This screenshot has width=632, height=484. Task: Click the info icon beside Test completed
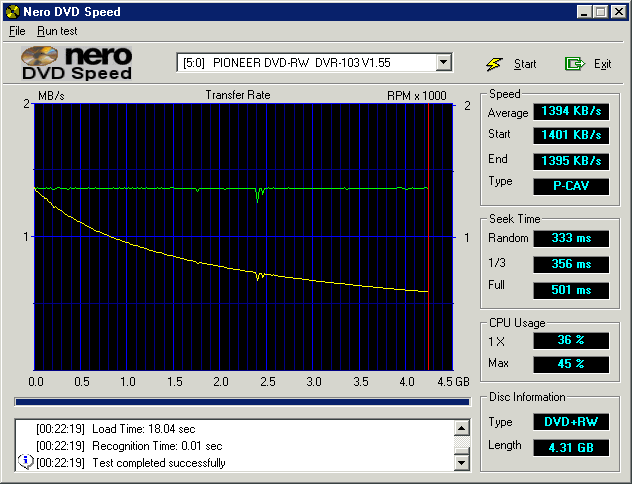(x=26, y=461)
